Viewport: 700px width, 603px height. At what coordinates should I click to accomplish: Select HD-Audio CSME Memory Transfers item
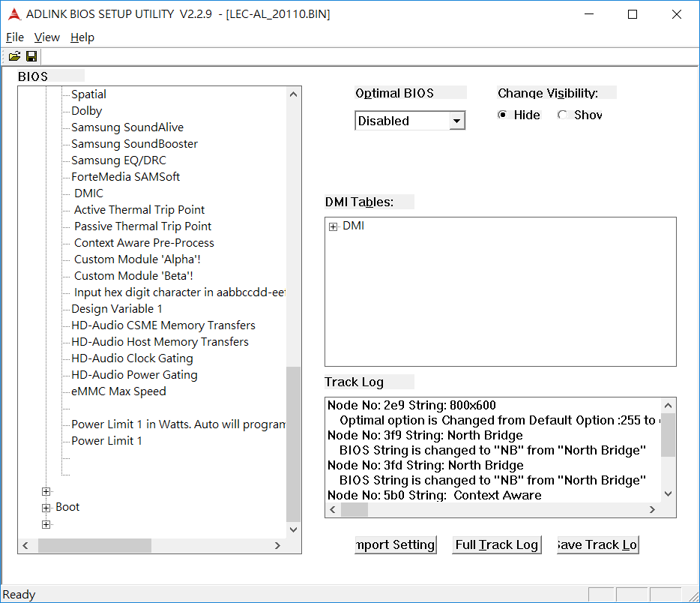pos(163,325)
